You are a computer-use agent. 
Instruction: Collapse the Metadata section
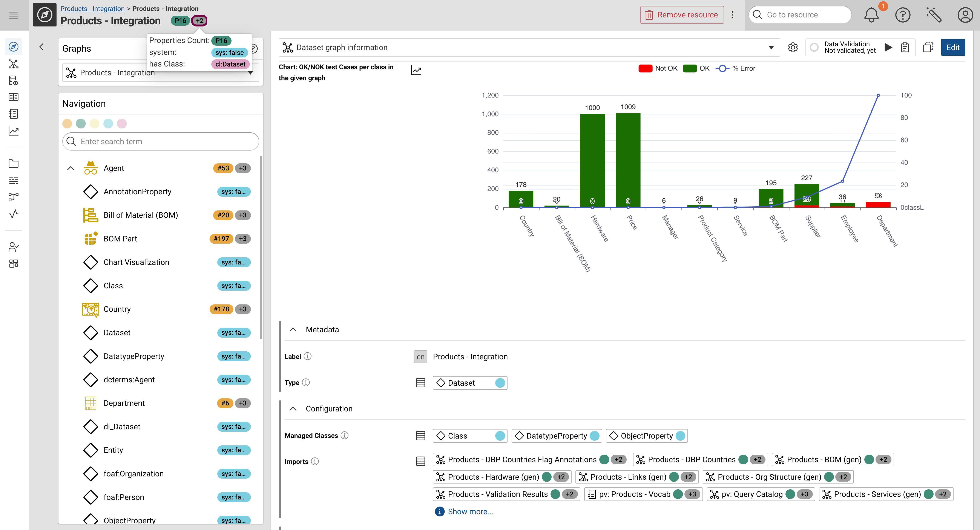[x=293, y=330]
